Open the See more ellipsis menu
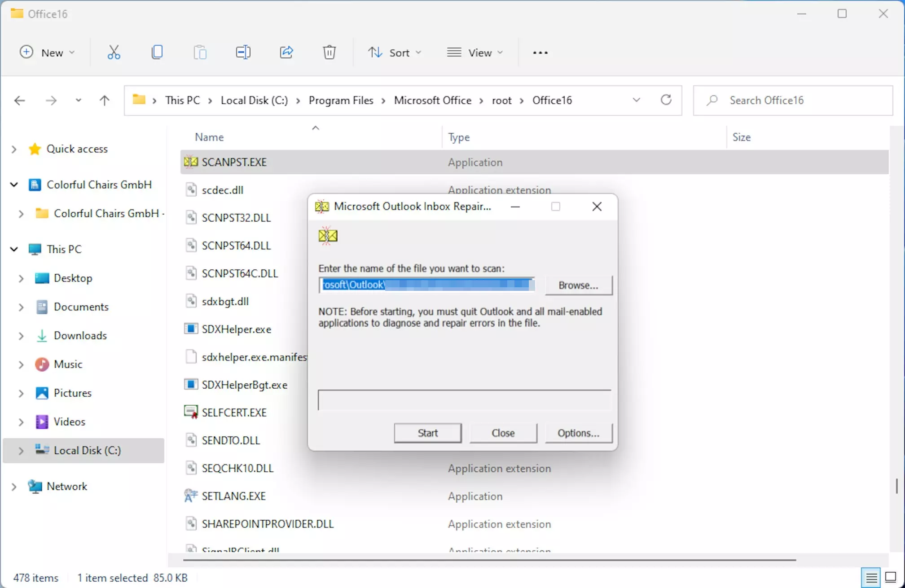 click(x=540, y=53)
